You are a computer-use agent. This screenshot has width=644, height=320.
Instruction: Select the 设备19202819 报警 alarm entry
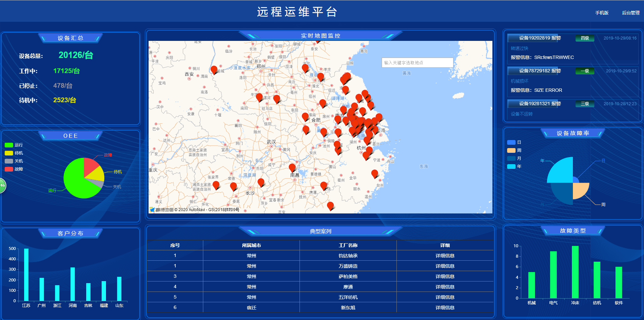(540, 38)
